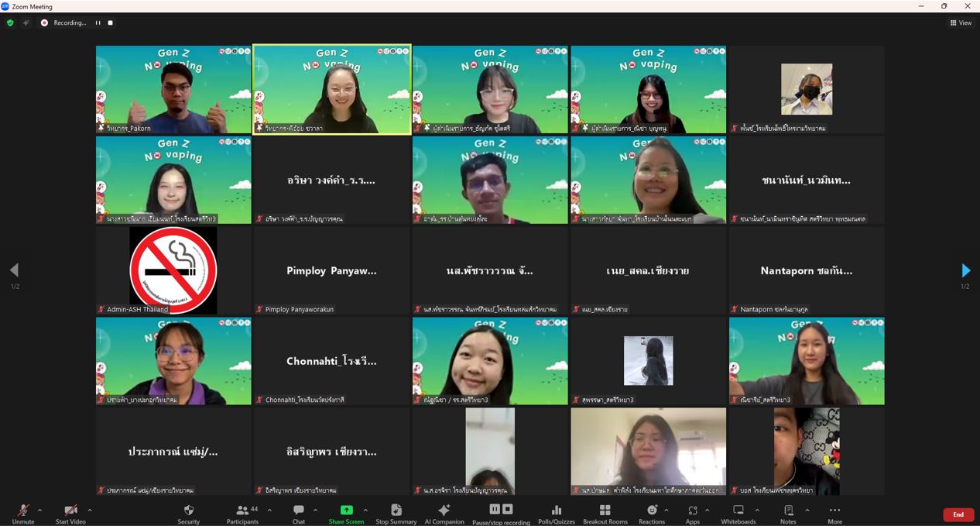
Task: Open the Participants panel
Action: 242,511
